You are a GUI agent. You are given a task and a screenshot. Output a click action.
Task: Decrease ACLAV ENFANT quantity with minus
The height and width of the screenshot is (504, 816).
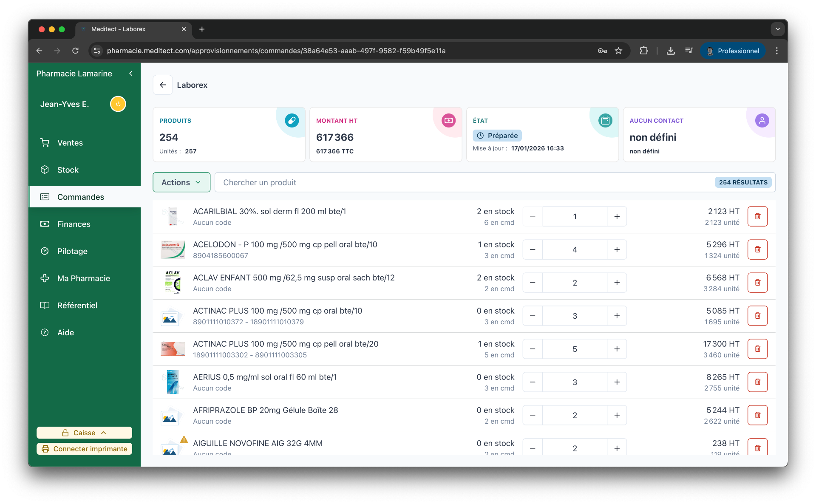click(x=533, y=283)
